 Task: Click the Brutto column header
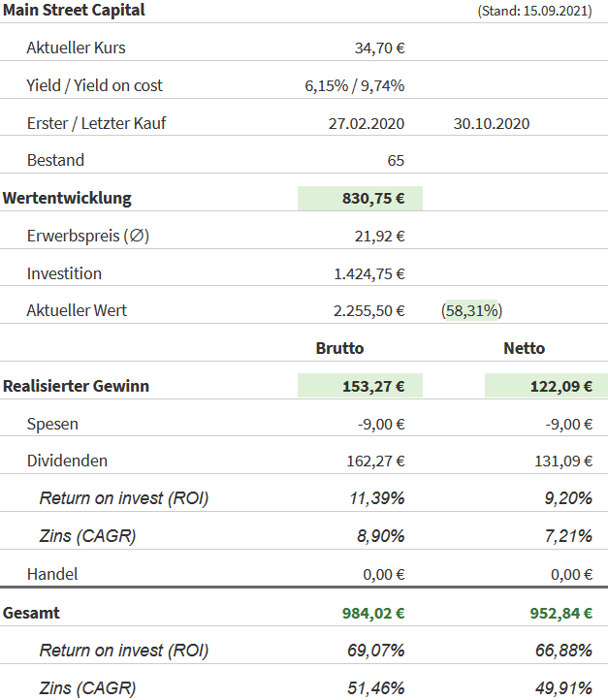click(339, 348)
